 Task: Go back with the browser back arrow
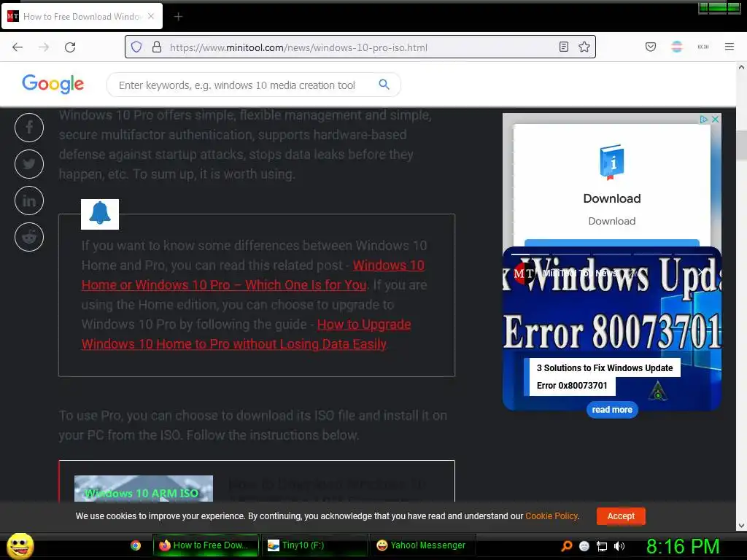tap(18, 47)
